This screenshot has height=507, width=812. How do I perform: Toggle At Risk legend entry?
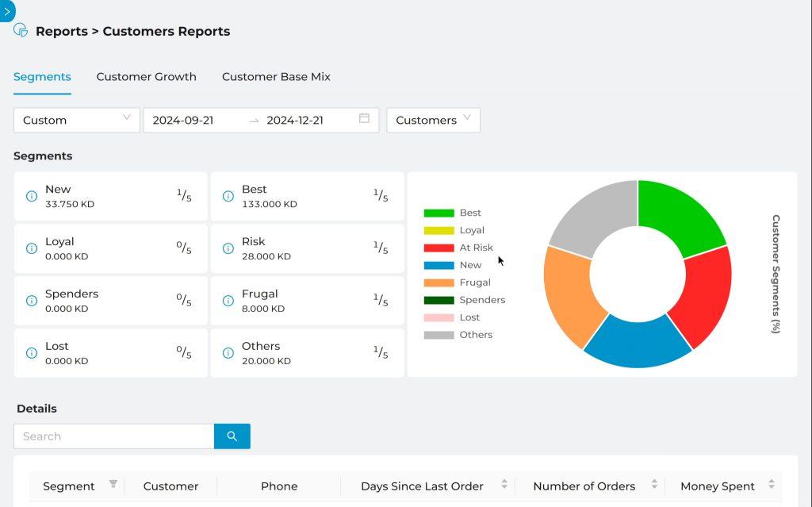[476, 248]
